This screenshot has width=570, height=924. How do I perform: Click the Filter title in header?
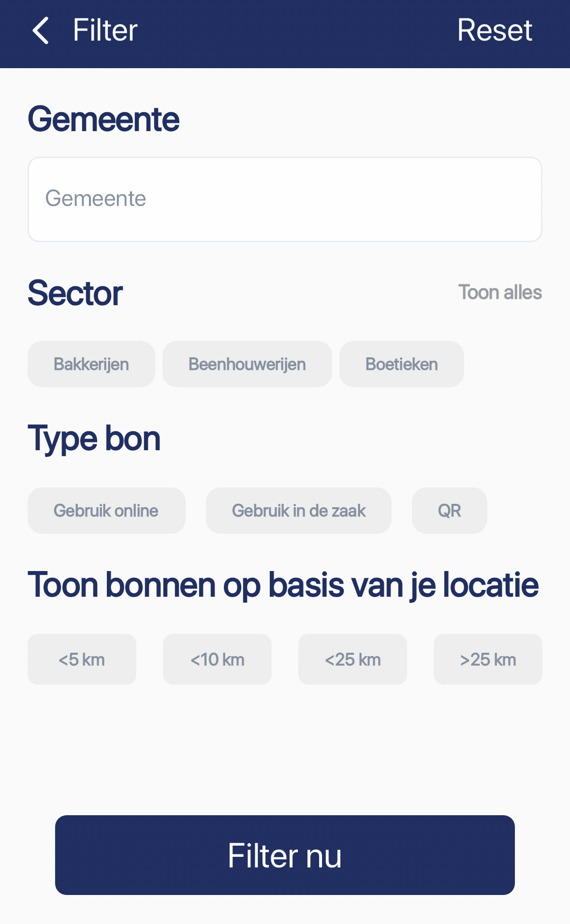(105, 30)
